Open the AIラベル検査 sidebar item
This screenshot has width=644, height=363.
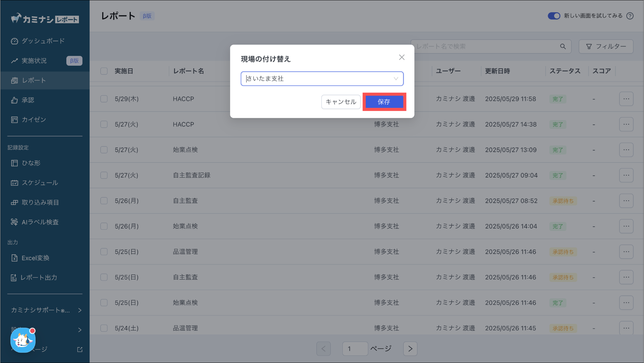click(40, 222)
